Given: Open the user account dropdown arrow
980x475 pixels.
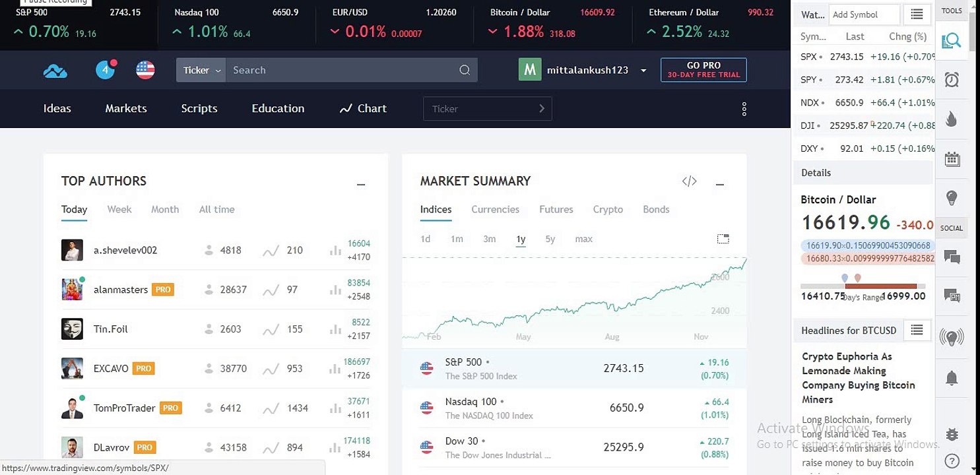Looking at the screenshot, I should click(x=643, y=71).
